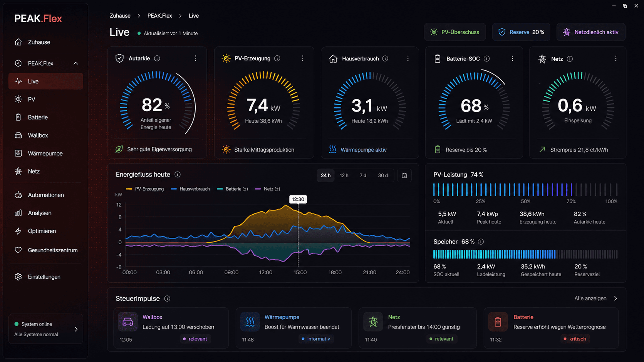Screen dimensions: 644x362
Task: Click the PEAK.Flex breadcrumb link
Action: point(160,16)
